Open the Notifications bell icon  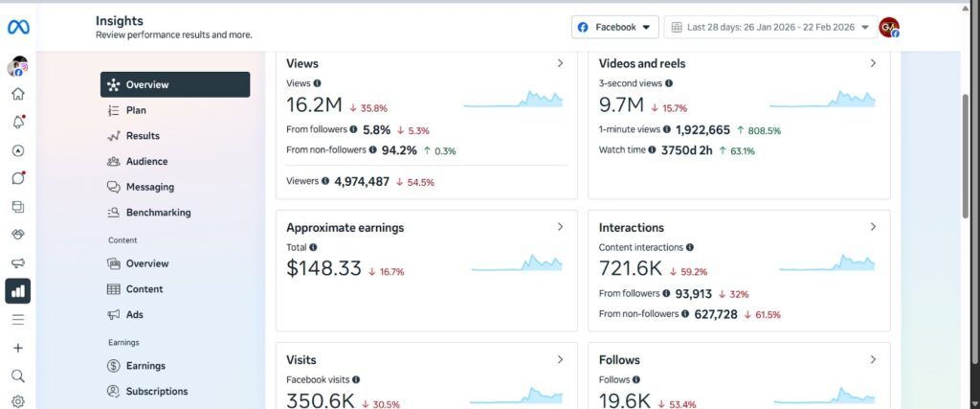pyautogui.click(x=18, y=122)
